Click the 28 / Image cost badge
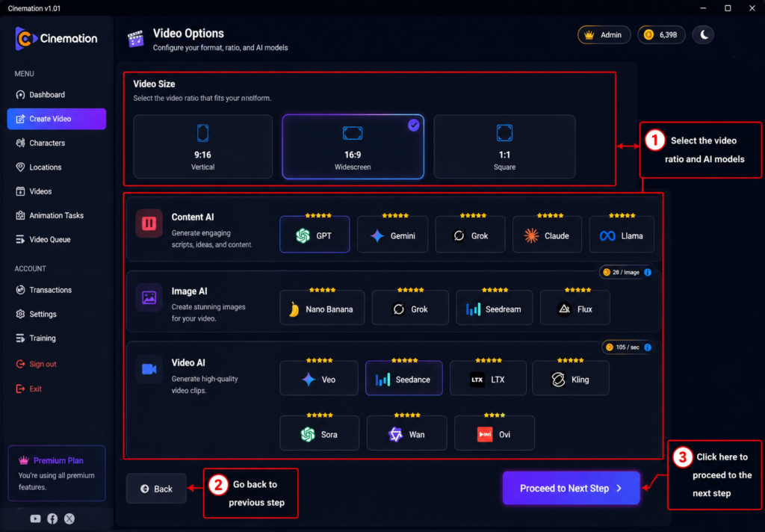The height and width of the screenshot is (532, 765). tap(627, 272)
